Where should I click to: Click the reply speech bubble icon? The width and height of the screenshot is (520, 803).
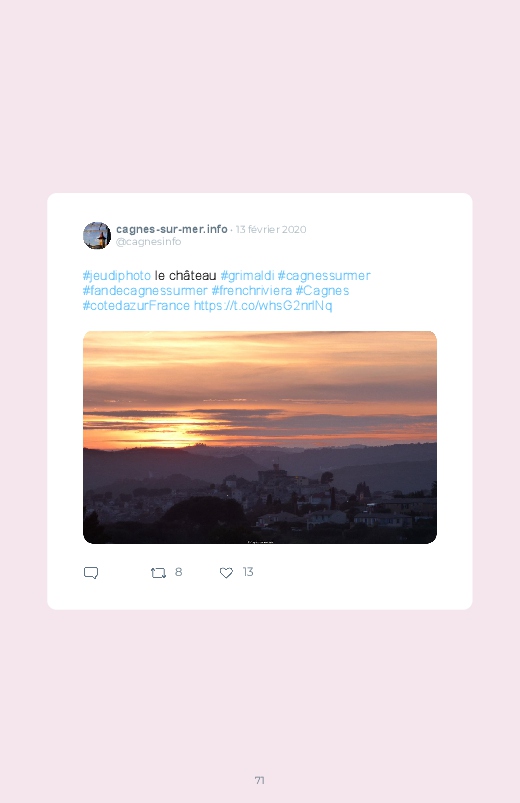pos(91,573)
